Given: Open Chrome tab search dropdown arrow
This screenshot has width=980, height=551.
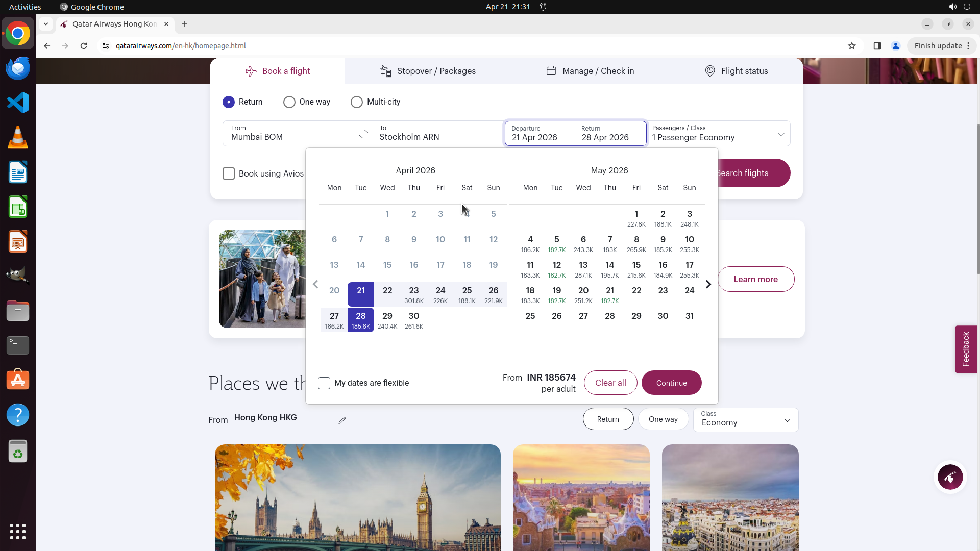Looking at the screenshot, I should 46,24.
